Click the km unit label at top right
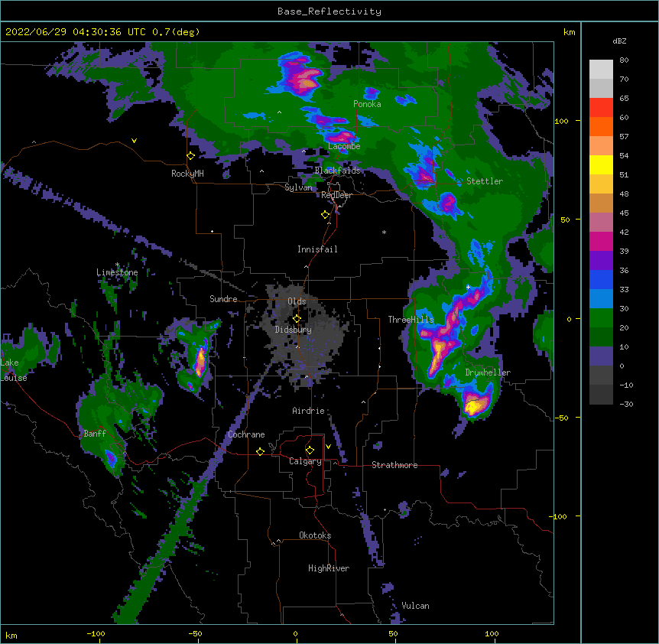 pos(570,32)
